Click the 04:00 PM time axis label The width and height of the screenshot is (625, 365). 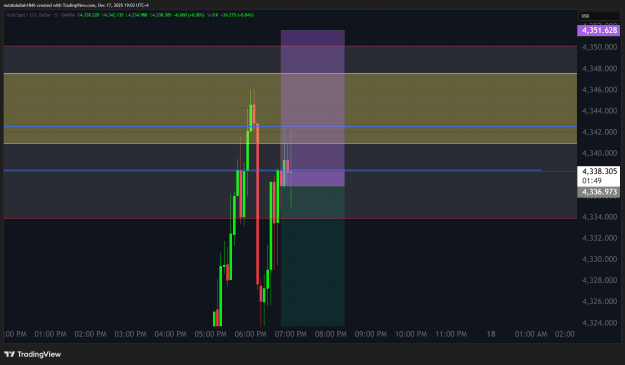click(x=171, y=334)
